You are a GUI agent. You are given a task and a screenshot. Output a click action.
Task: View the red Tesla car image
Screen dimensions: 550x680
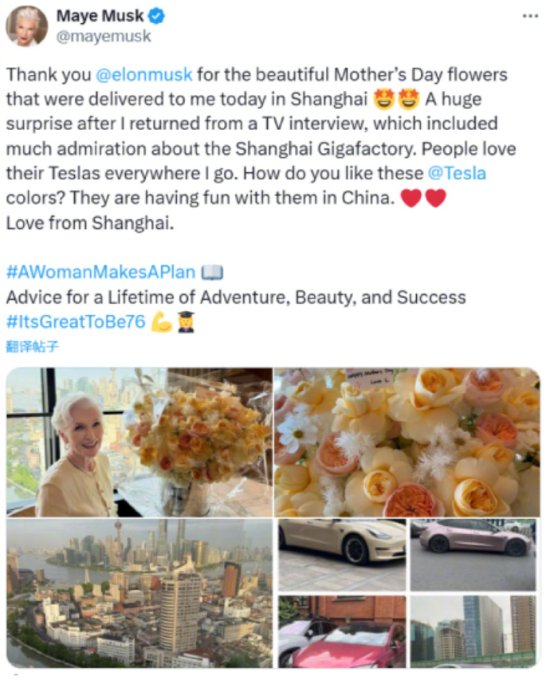click(x=342, y=631)
